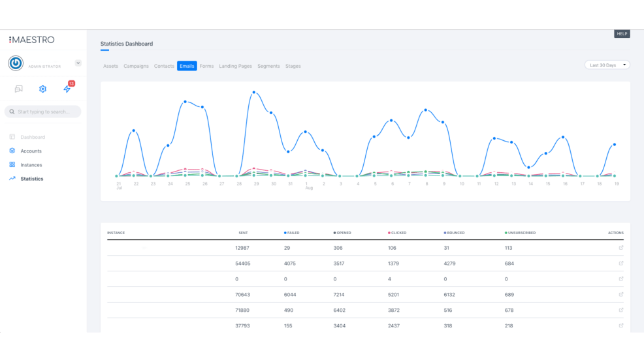Screen dimensions: 644x362
Task: Open Dashboard from the sidebar menu
Action: [33, 137]
